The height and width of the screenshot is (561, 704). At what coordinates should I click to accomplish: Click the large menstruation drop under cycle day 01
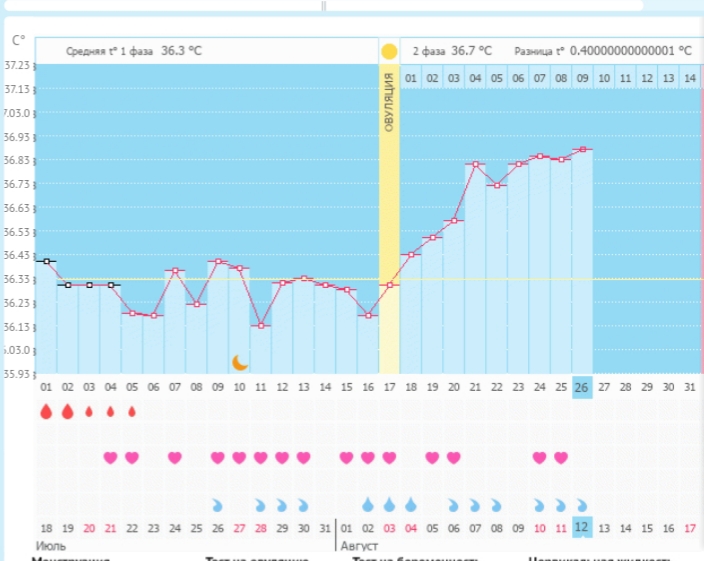[x=45, y=411]
